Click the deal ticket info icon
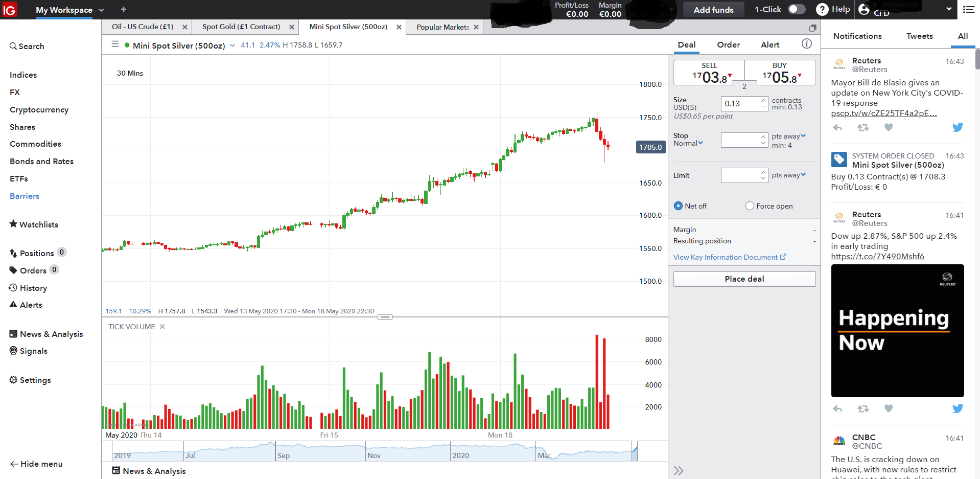This screenshot has height=479, width=980. click(x=807, y=44)
